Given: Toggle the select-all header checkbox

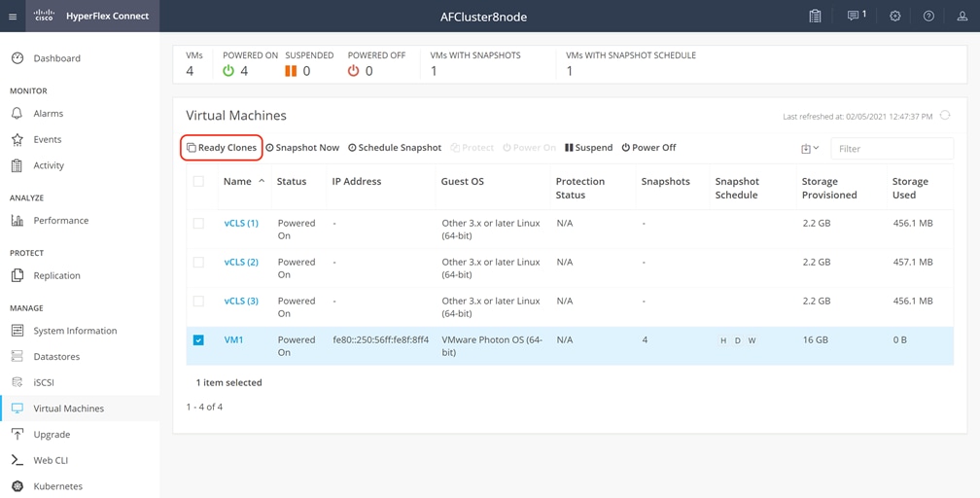Looking at the screenshot, I should tap(198, 182).
